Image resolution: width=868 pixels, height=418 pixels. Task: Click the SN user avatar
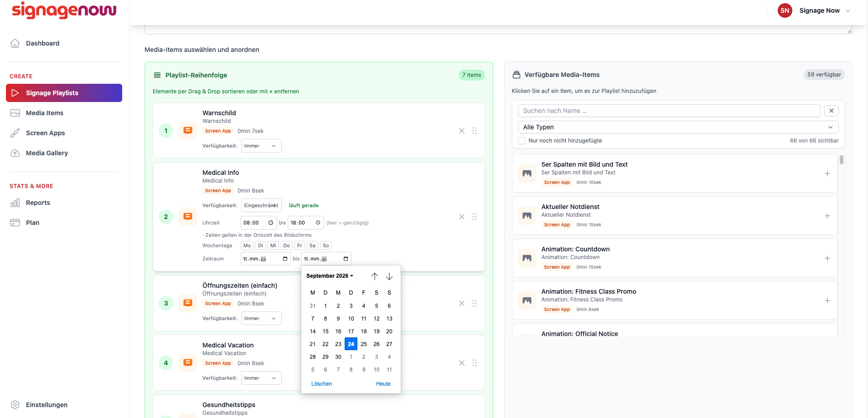tap(785, 10)
